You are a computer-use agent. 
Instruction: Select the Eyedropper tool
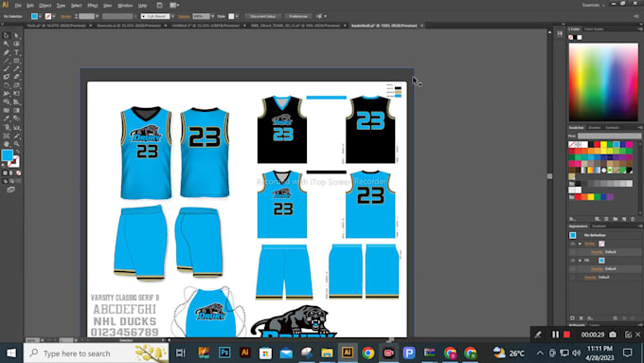tap(7, 118)
